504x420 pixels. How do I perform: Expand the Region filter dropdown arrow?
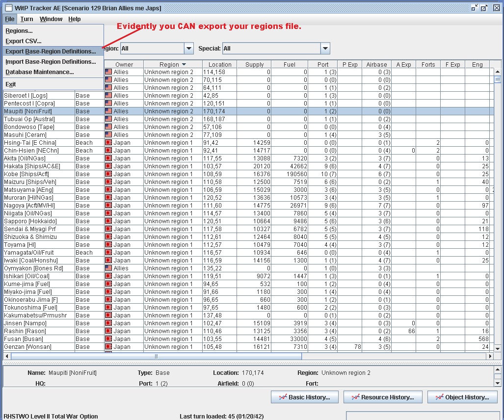point(188,49)
